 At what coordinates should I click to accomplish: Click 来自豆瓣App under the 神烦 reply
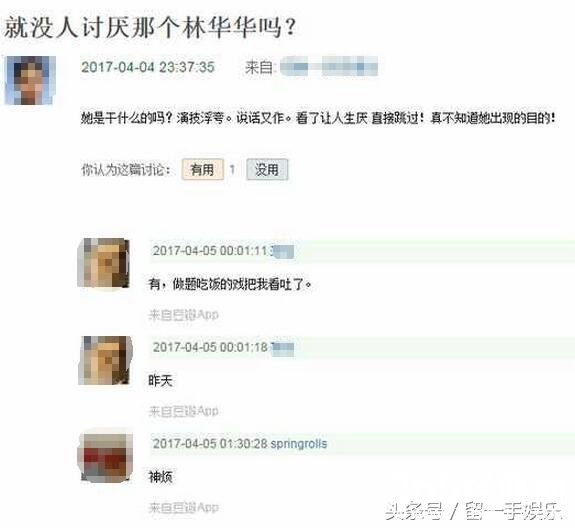(x=183, y=508)
